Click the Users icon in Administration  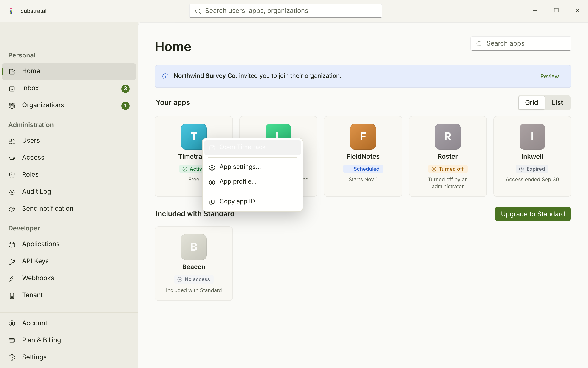12,141
